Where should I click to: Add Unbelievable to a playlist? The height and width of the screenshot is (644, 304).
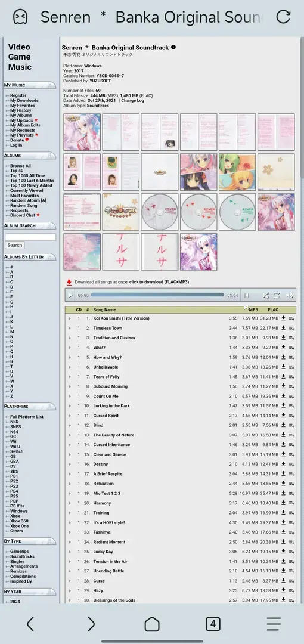pyautogui.click(x=291, y=367)
